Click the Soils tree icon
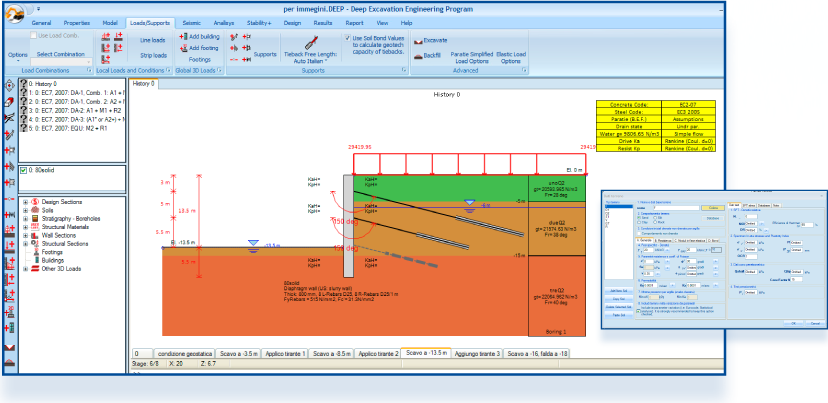This screenshot has width=828, height=403. (x=35, y=210)
